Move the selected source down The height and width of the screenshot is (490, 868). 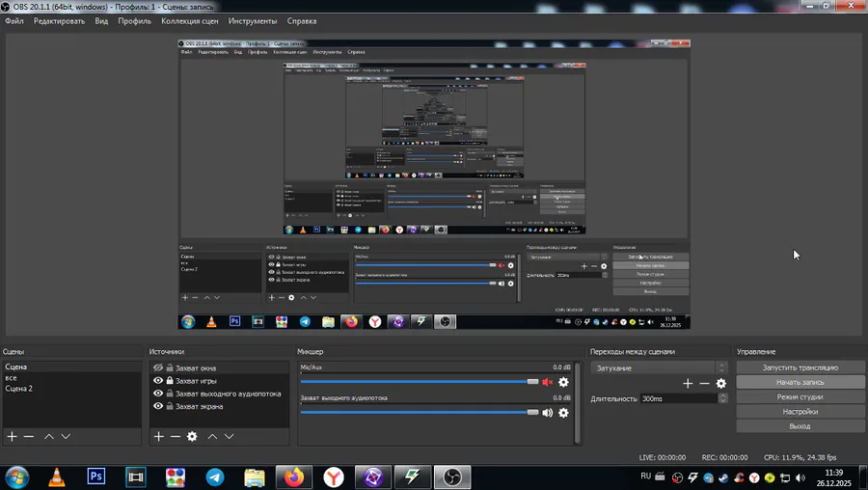[229, 436]
